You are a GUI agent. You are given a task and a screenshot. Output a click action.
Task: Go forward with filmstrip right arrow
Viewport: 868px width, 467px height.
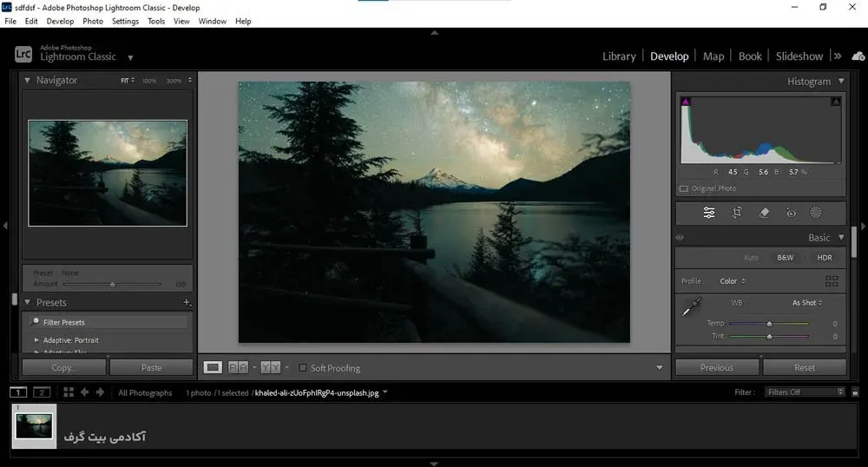[100, 392]
